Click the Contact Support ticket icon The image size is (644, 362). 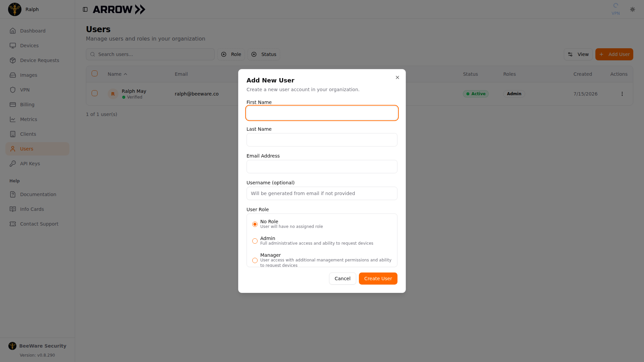tap(13, 224)
